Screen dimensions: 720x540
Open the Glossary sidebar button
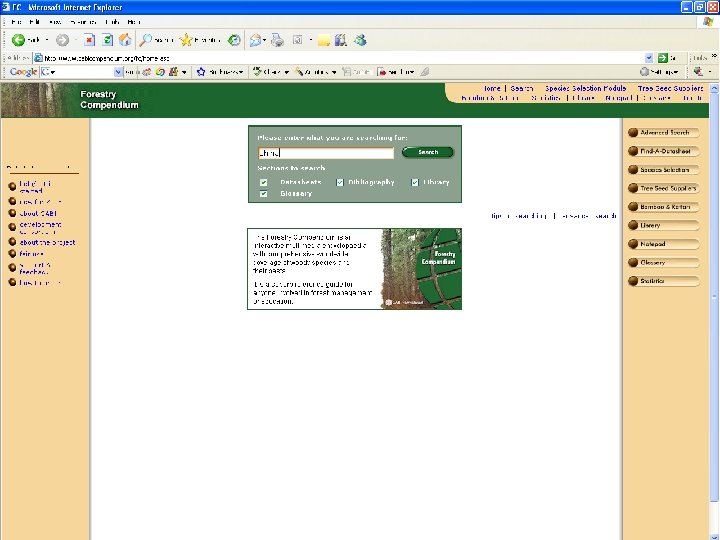[664, 263]
